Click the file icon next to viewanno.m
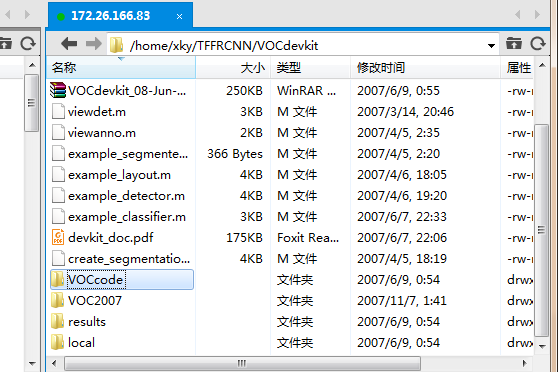558x372 pixels. [x=58, y=132]
